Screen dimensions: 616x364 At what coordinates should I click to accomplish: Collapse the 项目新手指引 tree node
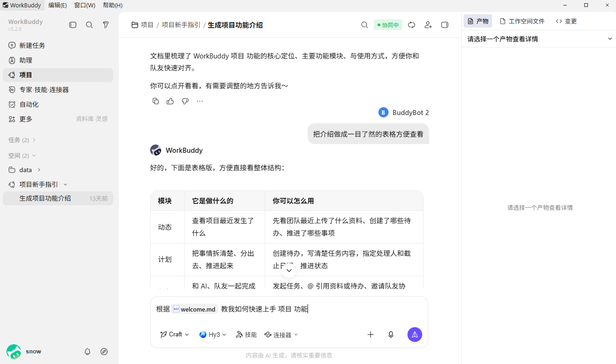pos(65,185)
